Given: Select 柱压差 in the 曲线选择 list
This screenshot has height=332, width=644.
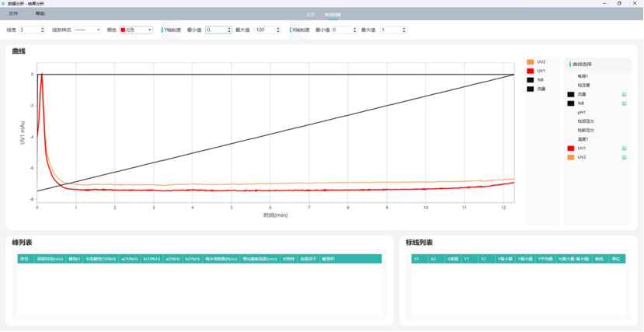Looking at the screenshot, I should click(583, 85).
